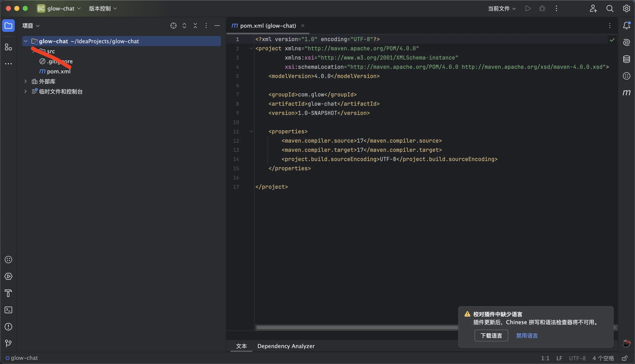
Task: Open the 版本控制 dropdown menu
Action: [x=103, y=9]
